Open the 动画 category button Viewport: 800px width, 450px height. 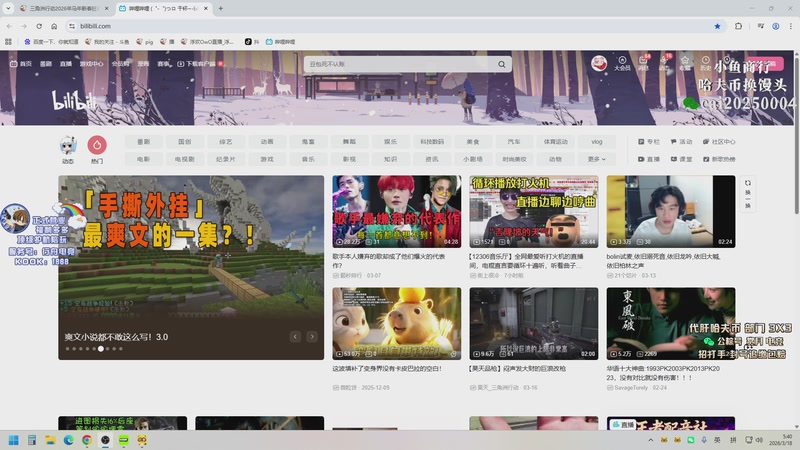click(267, 142)
